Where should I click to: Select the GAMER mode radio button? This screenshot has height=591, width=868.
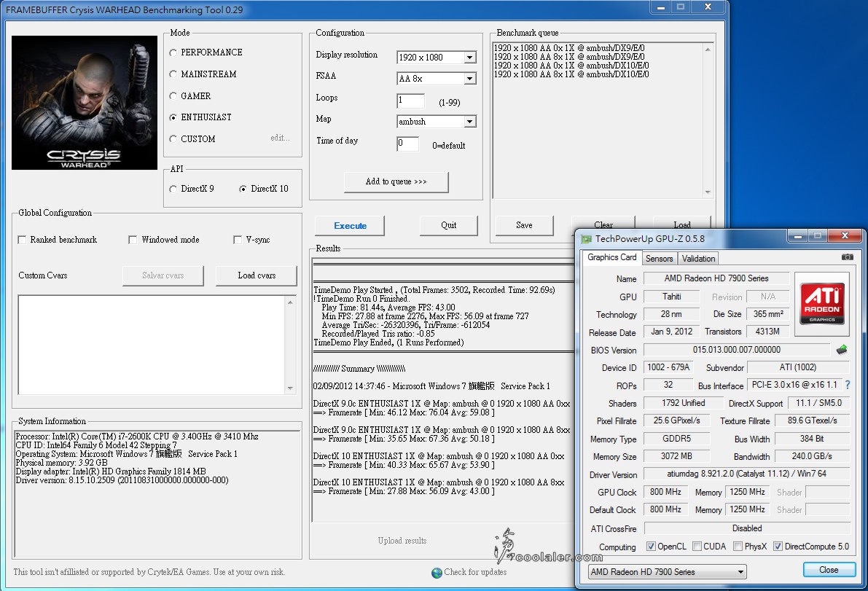tap(173, 96)
